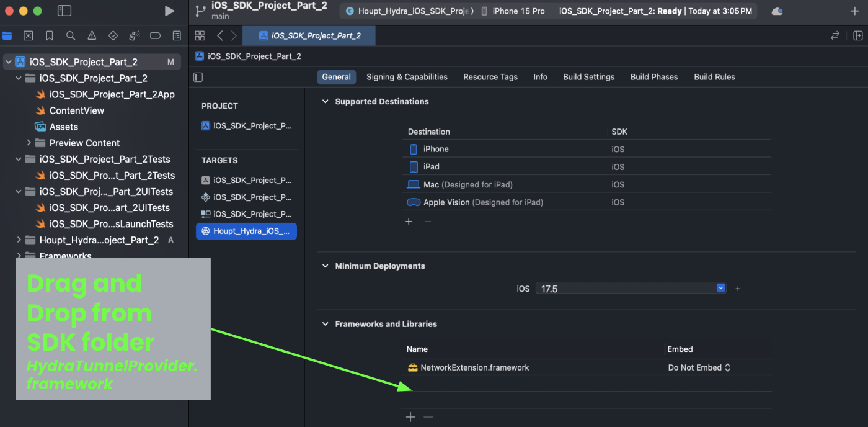Open the Do Not Embed popup

click(x=699, y=367)
